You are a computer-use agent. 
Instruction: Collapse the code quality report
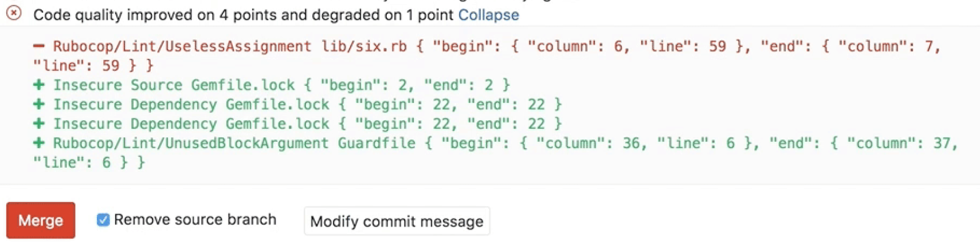coord(488,15)
